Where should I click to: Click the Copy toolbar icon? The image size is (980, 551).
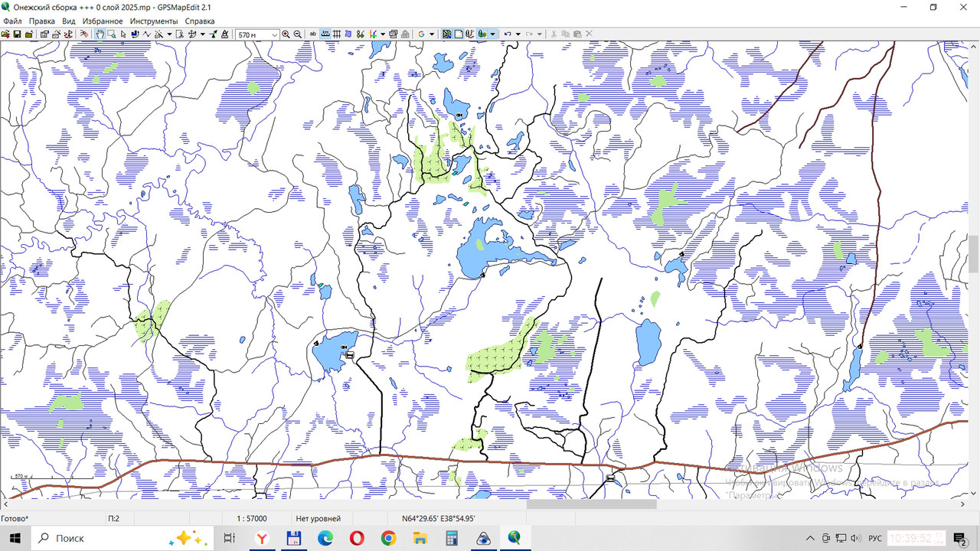coord(565,34)
